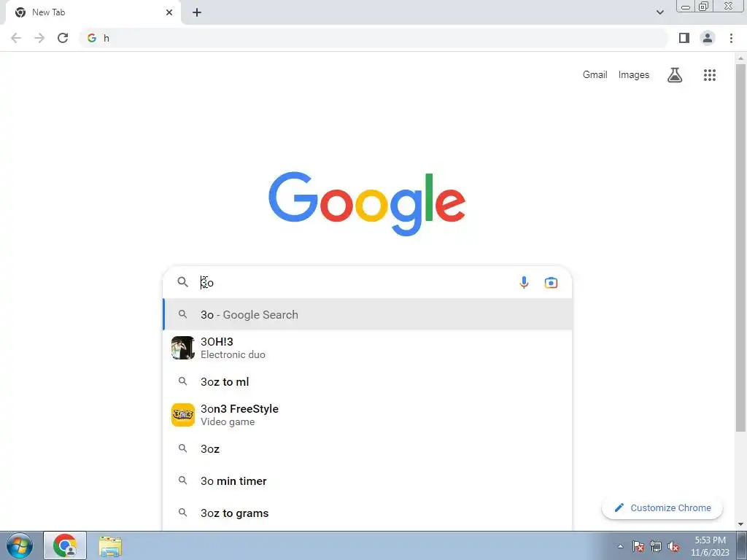Click the network tray icon
747x560 pixels.
(656, 546)
